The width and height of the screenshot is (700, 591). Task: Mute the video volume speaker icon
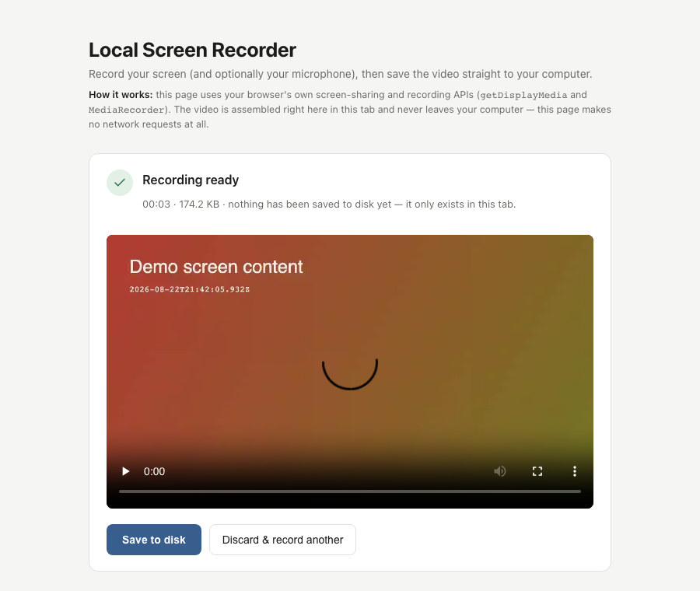[x=500, y=471]
